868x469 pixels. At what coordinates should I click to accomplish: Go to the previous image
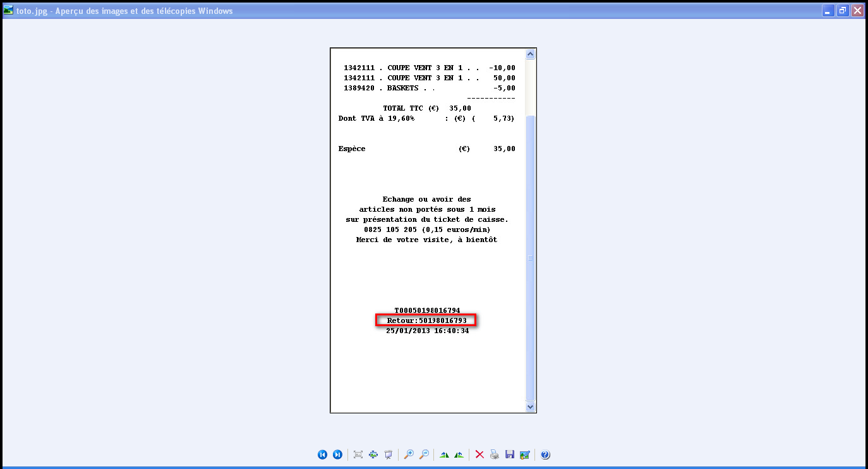323,454
